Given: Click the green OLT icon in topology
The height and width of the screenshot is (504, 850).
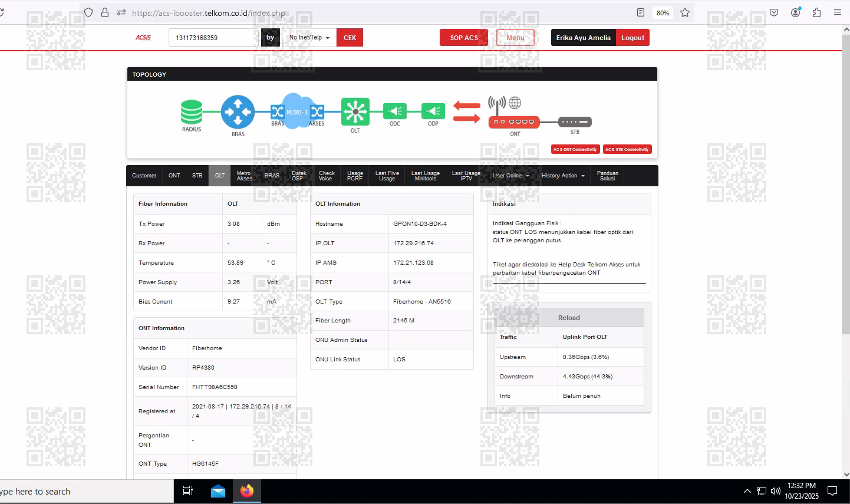Looking at the screenshot, I should tap(355, 111).
